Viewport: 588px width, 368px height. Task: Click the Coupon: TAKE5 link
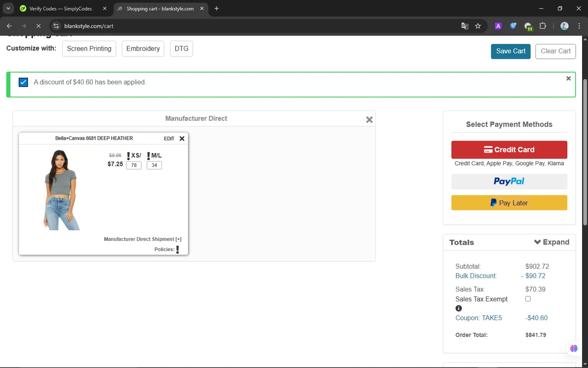(479, 318)
